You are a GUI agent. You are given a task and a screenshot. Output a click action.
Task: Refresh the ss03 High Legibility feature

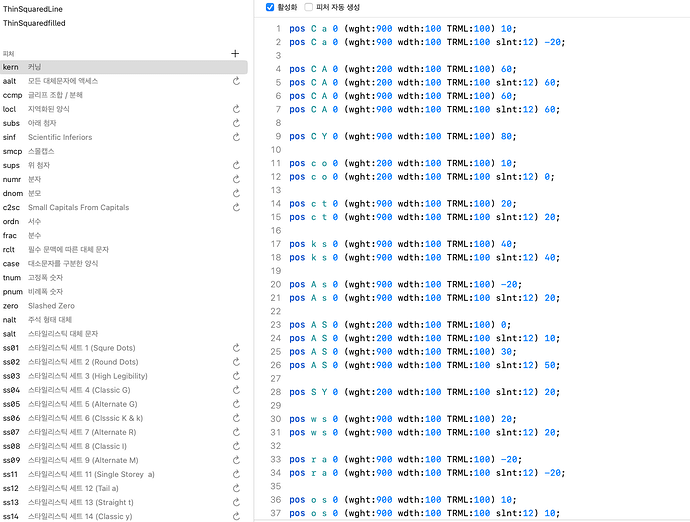236,376
